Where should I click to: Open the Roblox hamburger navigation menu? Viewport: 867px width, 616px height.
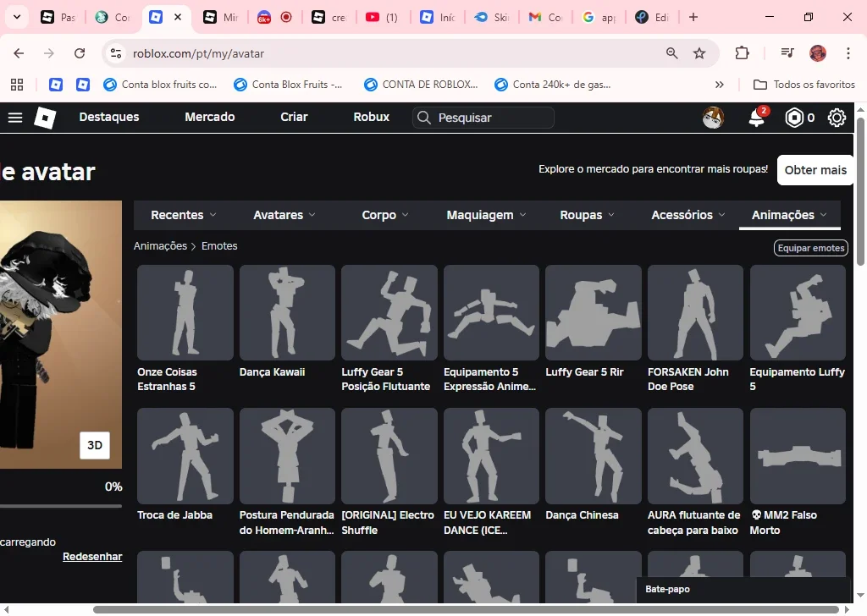[x=15, y=118]
